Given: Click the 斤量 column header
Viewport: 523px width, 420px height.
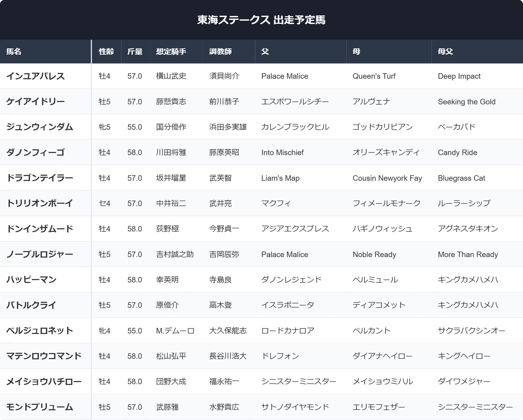Looking at the screenshot, I should 135,52.
